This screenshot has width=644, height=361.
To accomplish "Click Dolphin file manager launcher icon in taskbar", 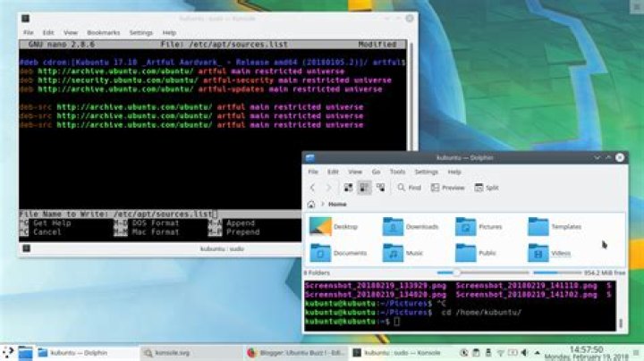I will pyautogui.click(x=25, y=352).
